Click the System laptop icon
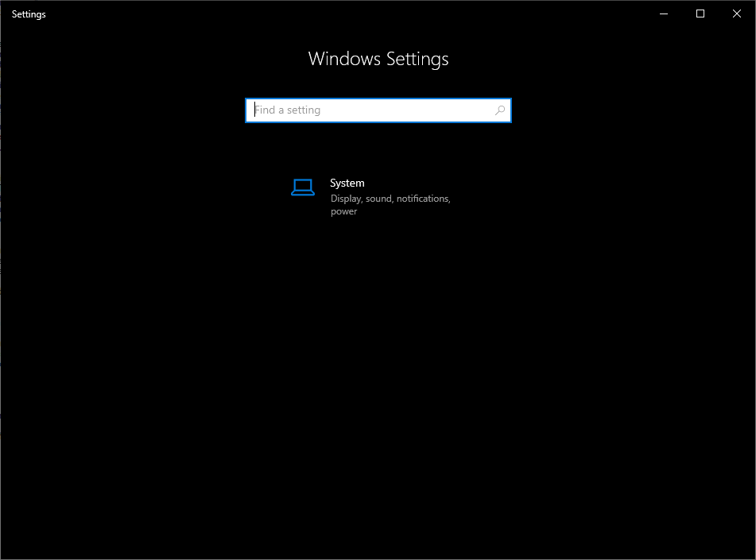 coord(303,187)
